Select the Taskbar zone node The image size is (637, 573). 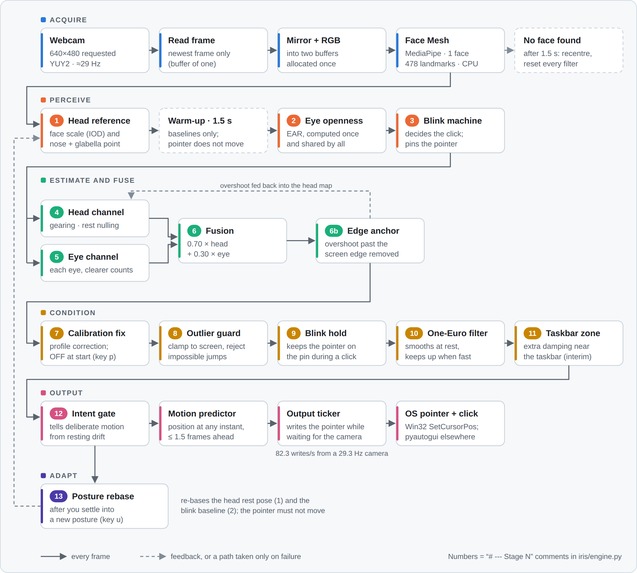coord(569,343)
